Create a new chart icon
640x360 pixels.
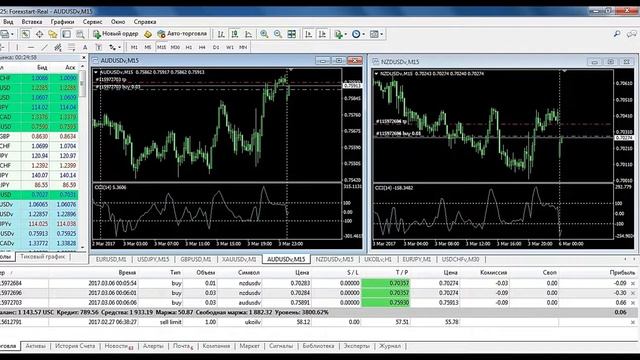(4, 34)
